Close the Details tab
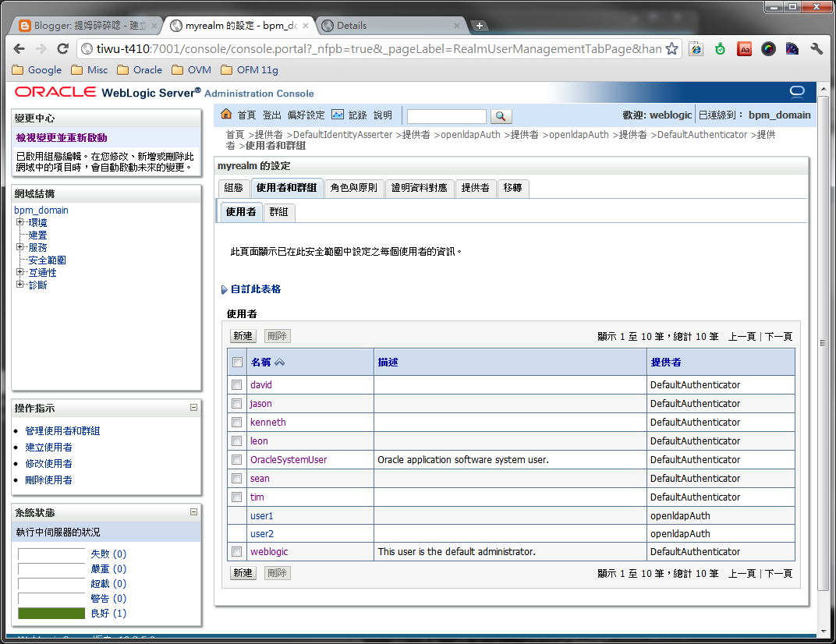The width and height of the screenshot is (836, 644). point(457,26)
